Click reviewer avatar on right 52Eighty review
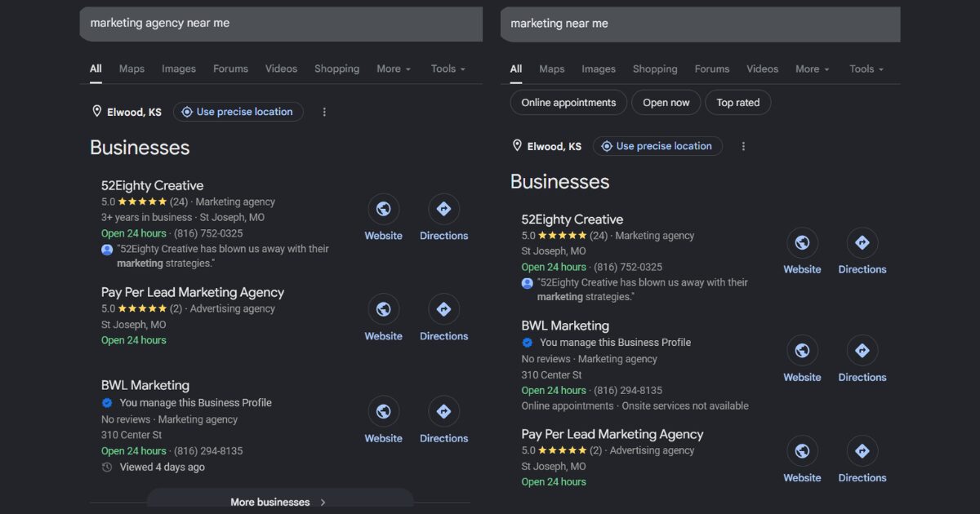The height and width of the screenshot is (514, 980). pos(528,283)
